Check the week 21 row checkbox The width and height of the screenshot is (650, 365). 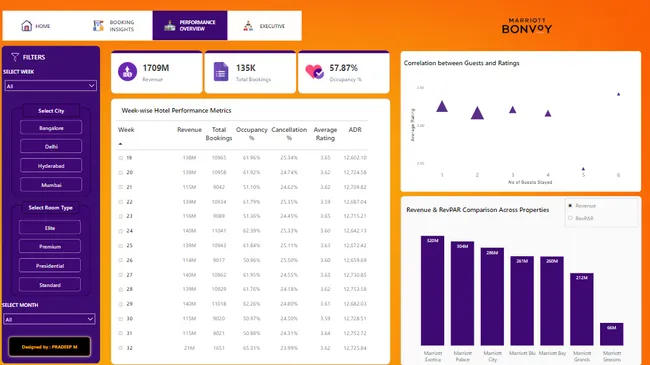tap(121, 187)
